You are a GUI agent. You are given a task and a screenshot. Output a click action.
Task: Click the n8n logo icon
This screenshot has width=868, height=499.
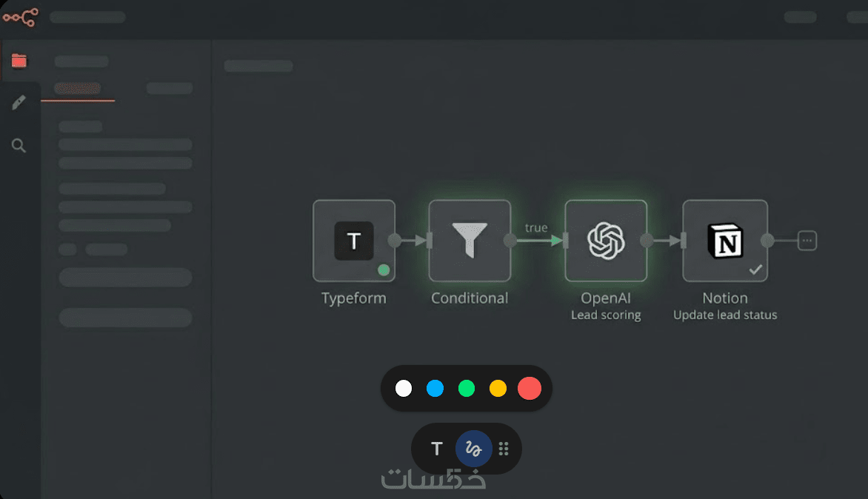pos(21,17)
